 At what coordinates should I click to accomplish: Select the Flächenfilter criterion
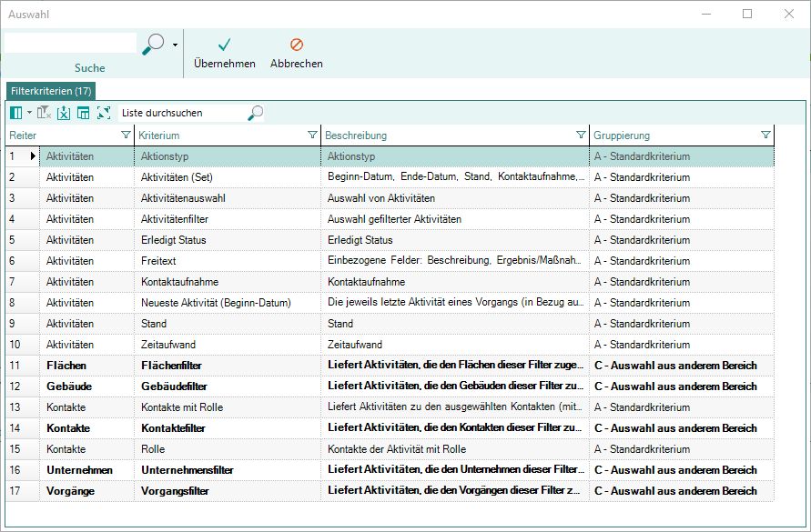[x=228, y=366]
